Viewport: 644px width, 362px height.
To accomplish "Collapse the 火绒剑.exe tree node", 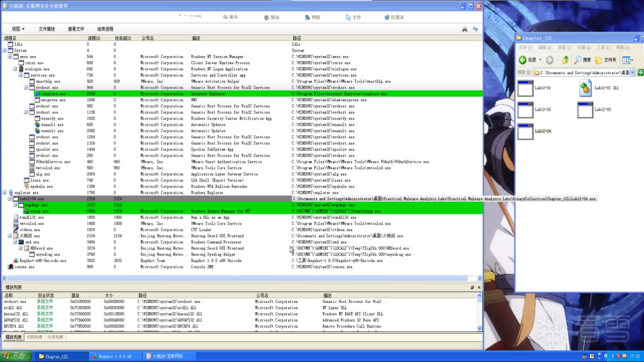I will (10, 236).
